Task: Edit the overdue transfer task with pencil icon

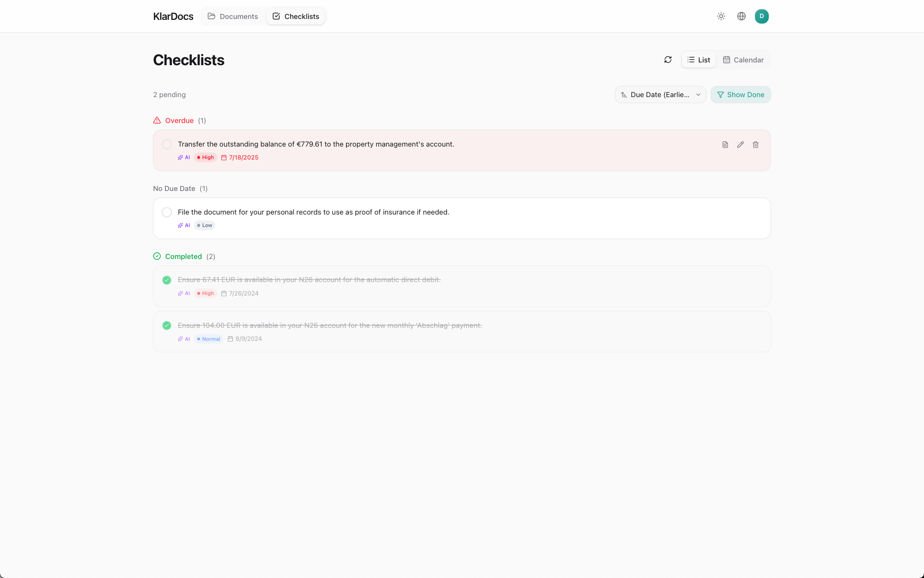Action: (740, 144)
